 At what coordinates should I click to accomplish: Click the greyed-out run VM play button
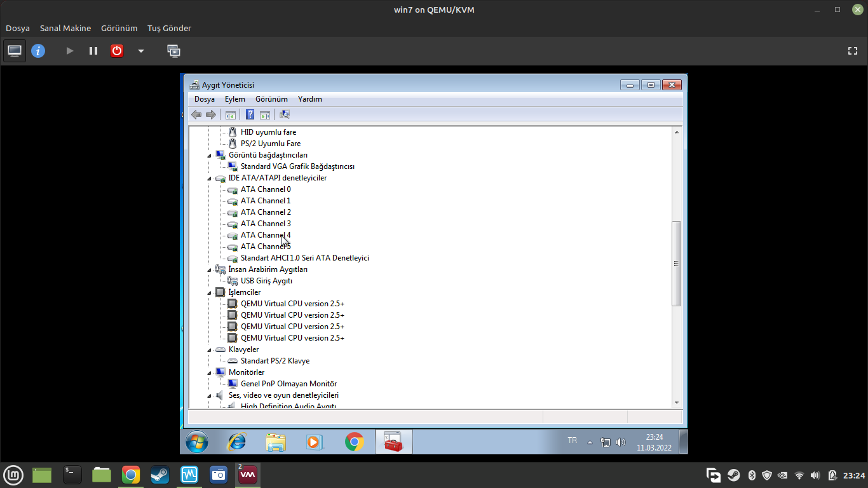tap(70, 51)
